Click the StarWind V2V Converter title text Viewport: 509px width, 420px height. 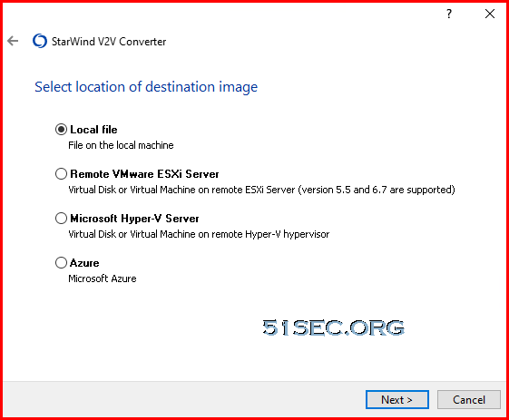[109, 42]
